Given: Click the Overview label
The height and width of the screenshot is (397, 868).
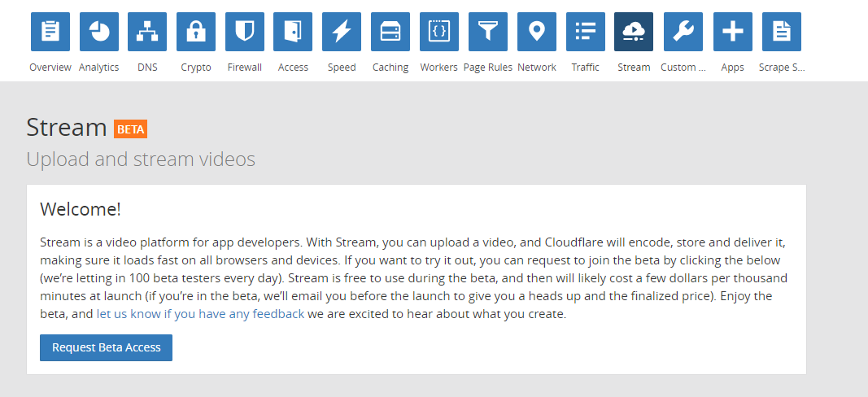Looking at the screenshot, I should (x=50, y=68).
